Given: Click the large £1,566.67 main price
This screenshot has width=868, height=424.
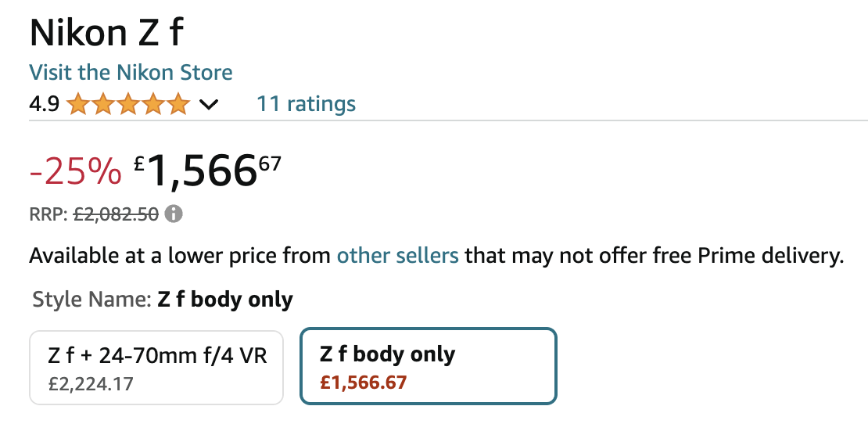Looking at the screenshot, I should (x=207, y=171).
